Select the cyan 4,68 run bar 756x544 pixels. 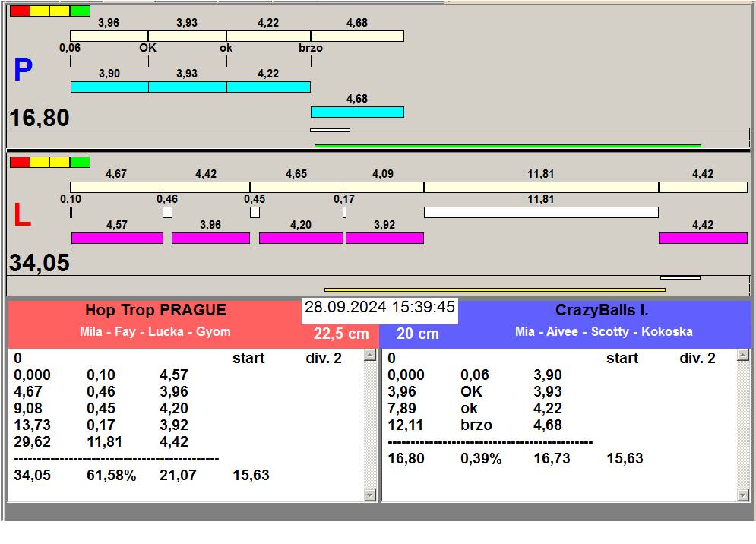pyautogui.click(x=357, y=112)
